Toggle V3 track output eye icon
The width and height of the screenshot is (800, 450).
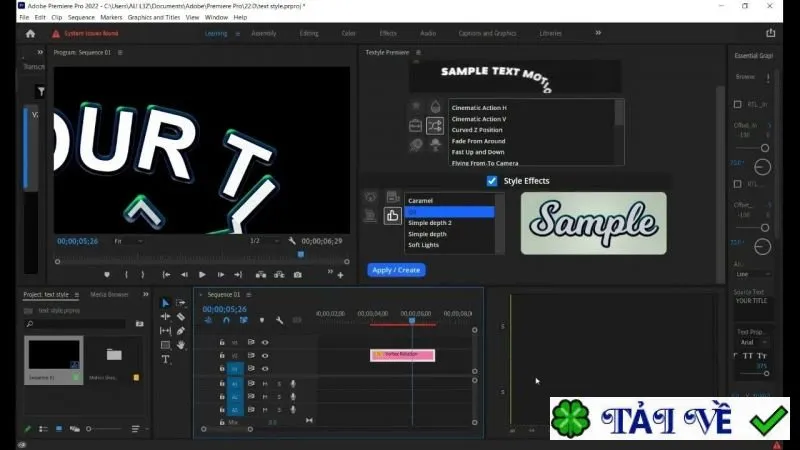pyautogui.click(x=265, y=342)
